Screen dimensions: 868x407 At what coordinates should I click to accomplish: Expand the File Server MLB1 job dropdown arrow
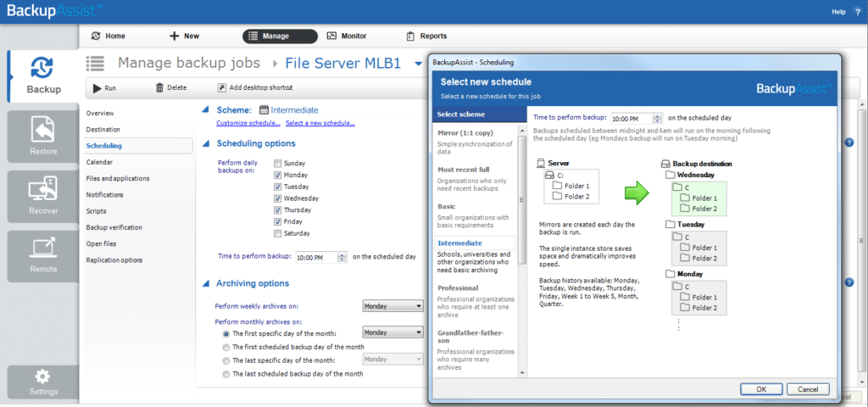click(x=418, y=64)
